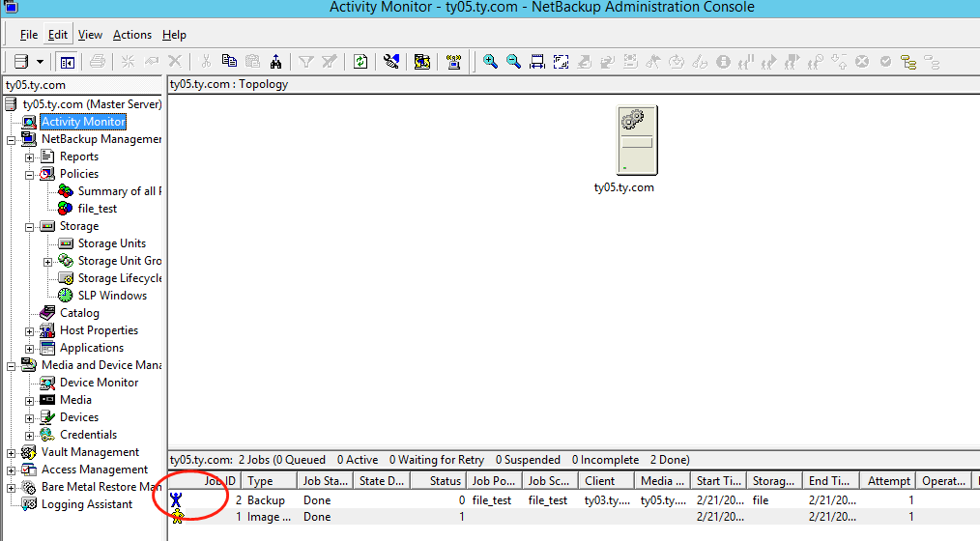Screen dimensions: 980x541
Task: Collapse the Storage node
Action: tap(29, 227)
